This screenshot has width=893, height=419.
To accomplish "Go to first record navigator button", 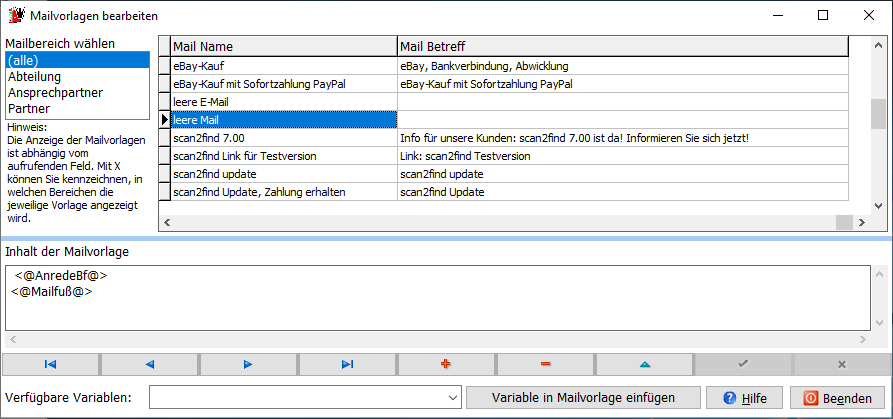I will (x=51, y=364).
